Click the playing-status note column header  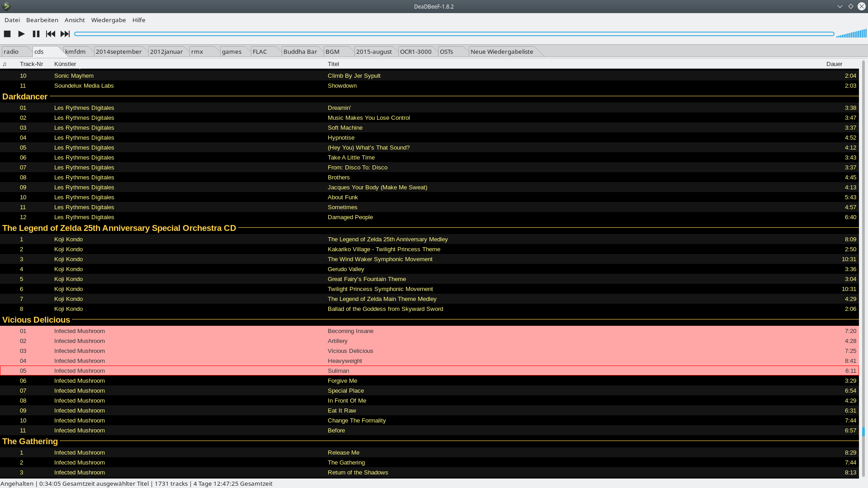coord(5,64)
